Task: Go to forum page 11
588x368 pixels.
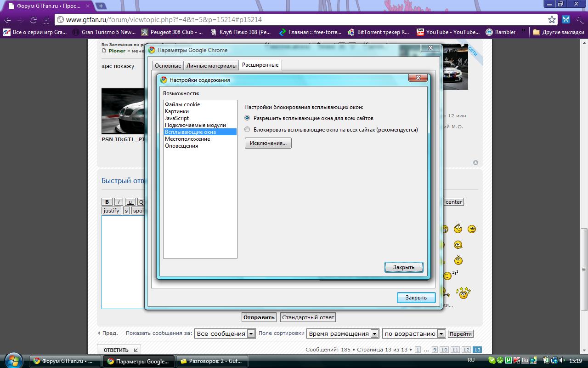Action: coord(455,350)
